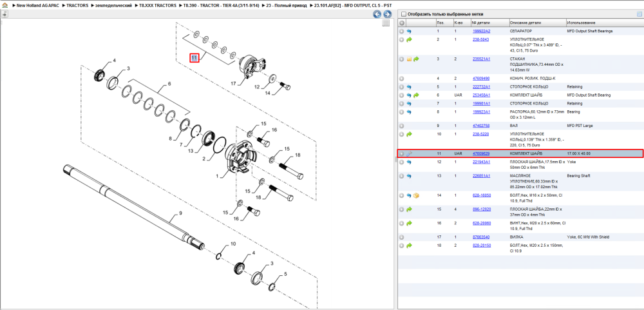Screen dimensions: 644x310
Task: Click green arrow icon for part 628-20060
Action: pyautogui.click(x=409, y=223)
